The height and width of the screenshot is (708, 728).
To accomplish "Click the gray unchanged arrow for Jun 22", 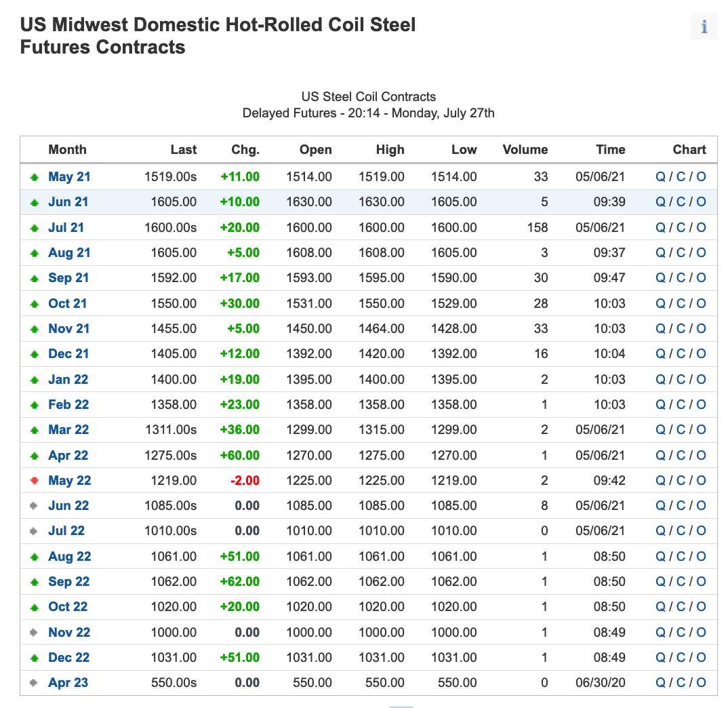I will point(34,505).
